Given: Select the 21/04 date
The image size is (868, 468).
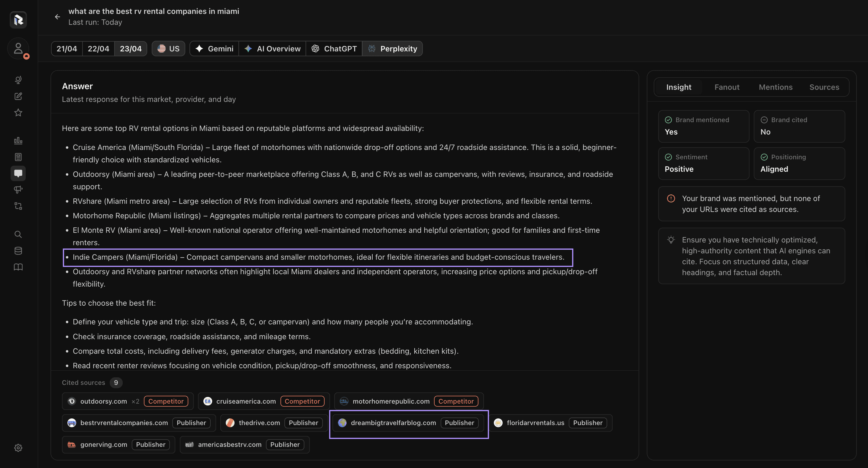Looking at the screenshot, I should pos(67,49).
